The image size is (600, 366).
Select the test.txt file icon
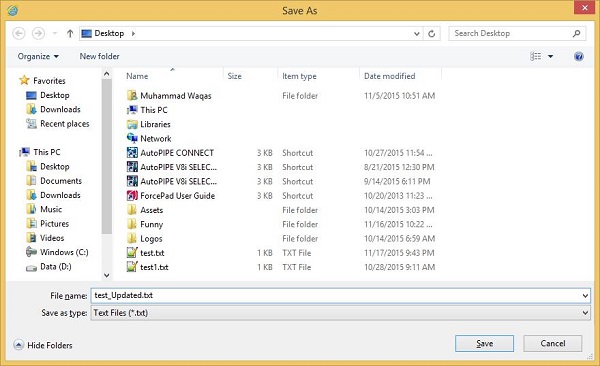132,253
